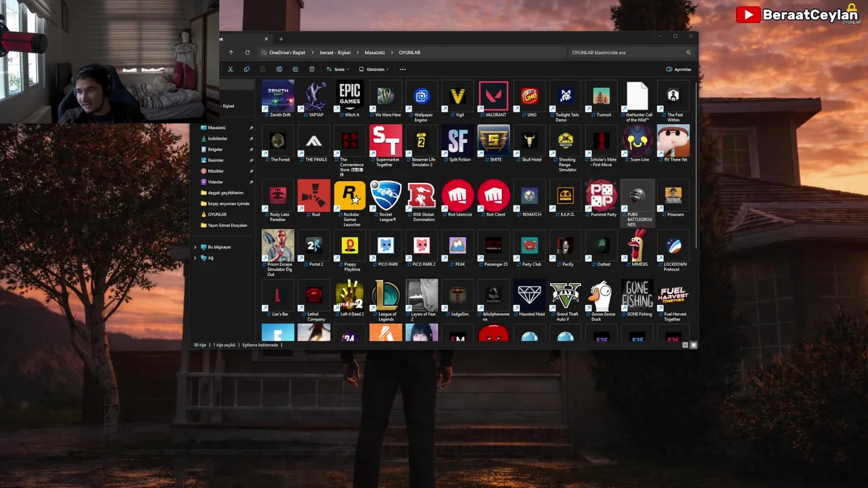Select the Witch It Epic Games icon
868x488 pixels.
(x=350, y=96)
